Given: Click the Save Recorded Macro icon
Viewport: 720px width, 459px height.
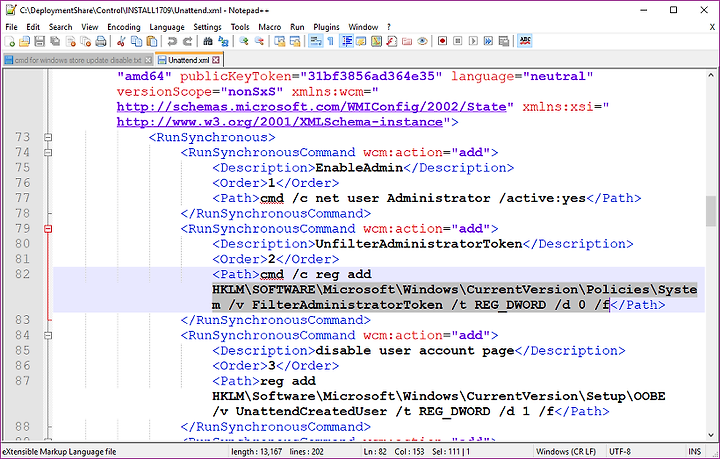Looking at the screenshot, I should 504,42.
